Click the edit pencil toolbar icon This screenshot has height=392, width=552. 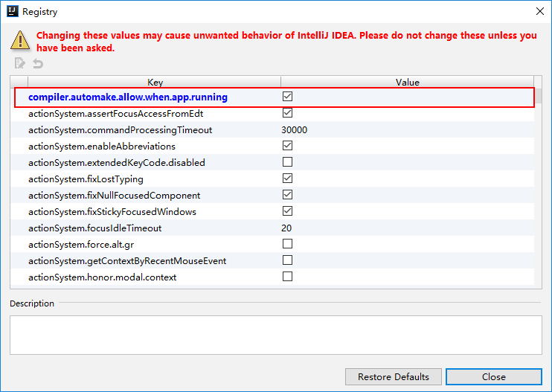tap(20, 64)
